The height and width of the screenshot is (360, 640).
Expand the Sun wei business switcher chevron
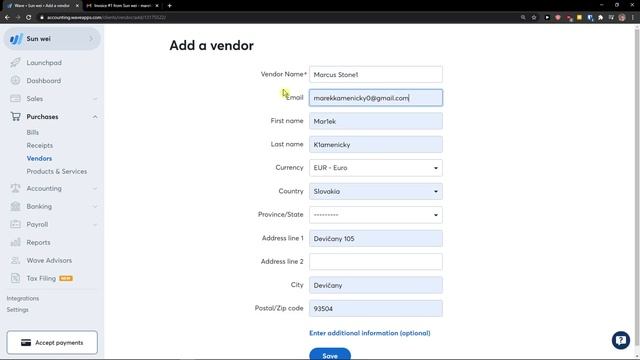(91, 39)
